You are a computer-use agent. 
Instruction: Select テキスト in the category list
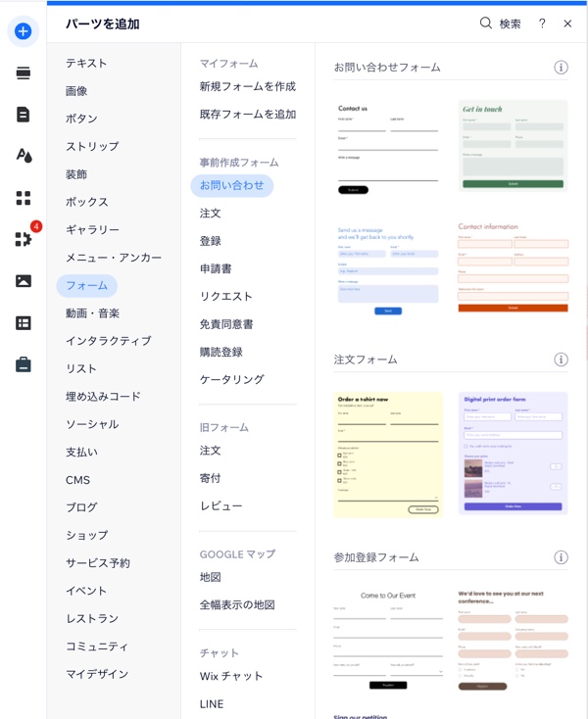86,64
